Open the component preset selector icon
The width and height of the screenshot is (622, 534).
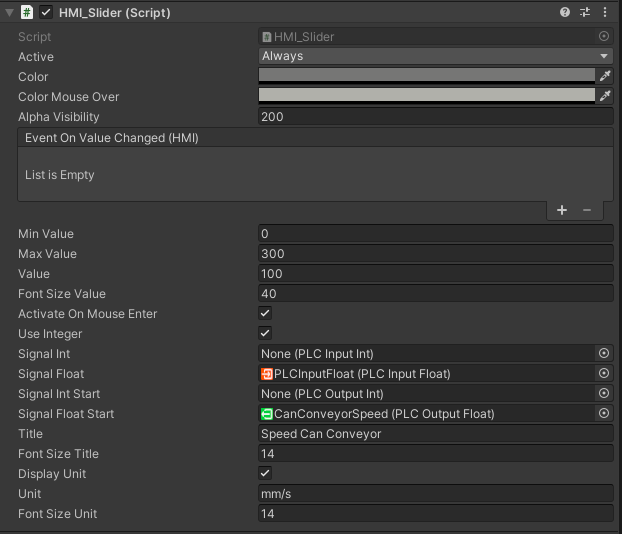click(x=585, y=12)
